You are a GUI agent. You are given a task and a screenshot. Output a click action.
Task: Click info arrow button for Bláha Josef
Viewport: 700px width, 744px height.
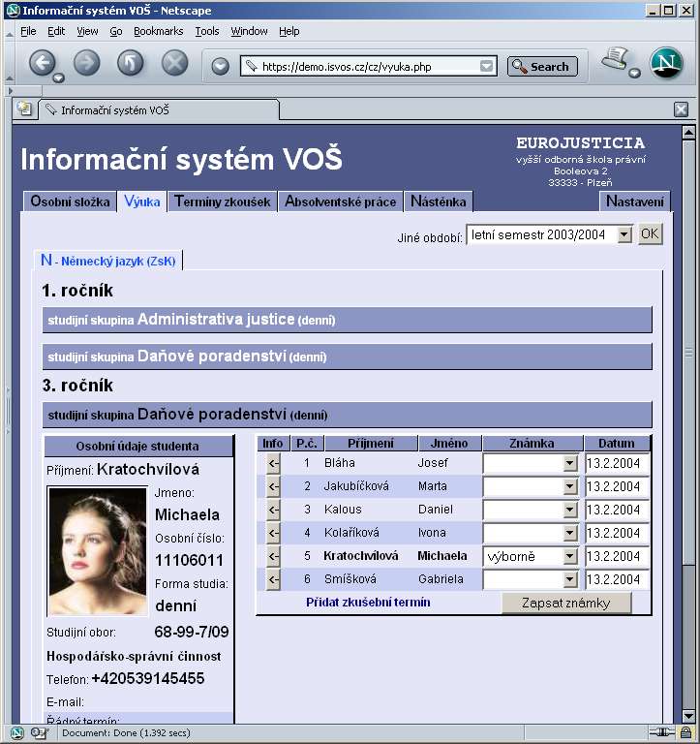pos(273,463)
